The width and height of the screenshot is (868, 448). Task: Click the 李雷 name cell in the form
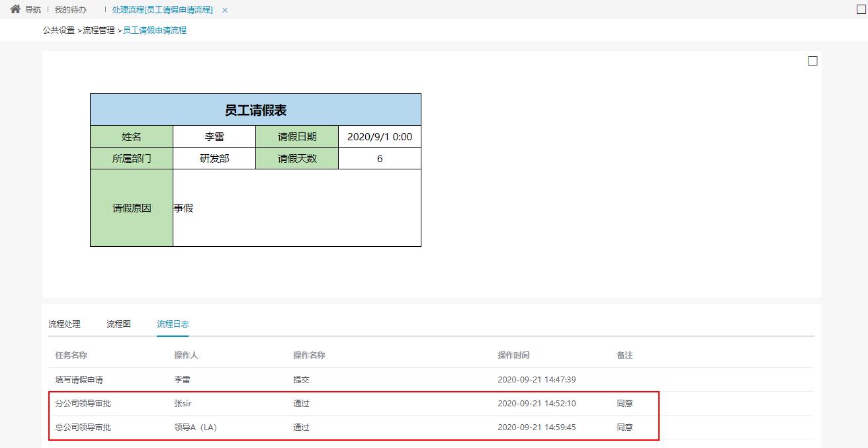pos(213,136)
